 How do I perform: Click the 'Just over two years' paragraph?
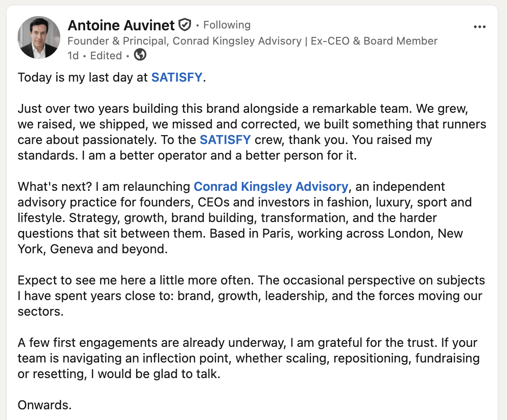pyautogui.click(x=252, y=132)
